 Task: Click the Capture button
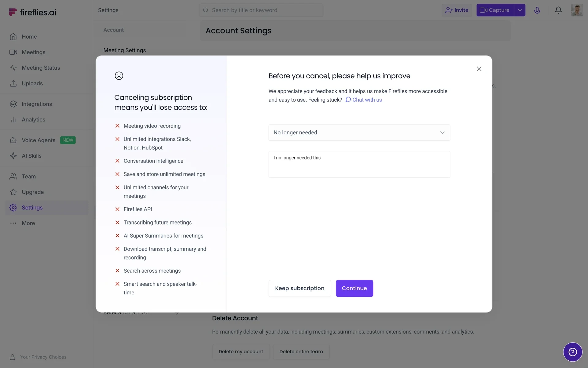495,10
